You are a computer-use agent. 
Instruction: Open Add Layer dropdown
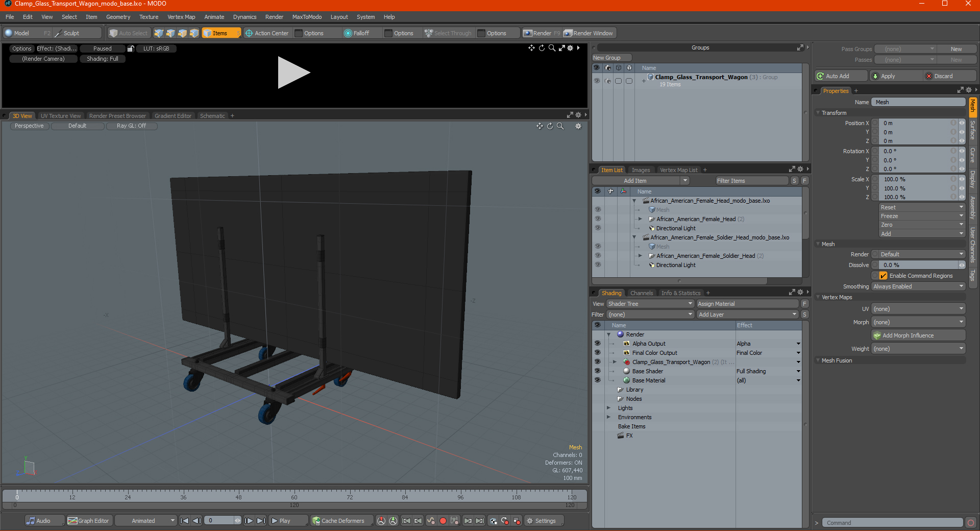(x=748, y=315)
